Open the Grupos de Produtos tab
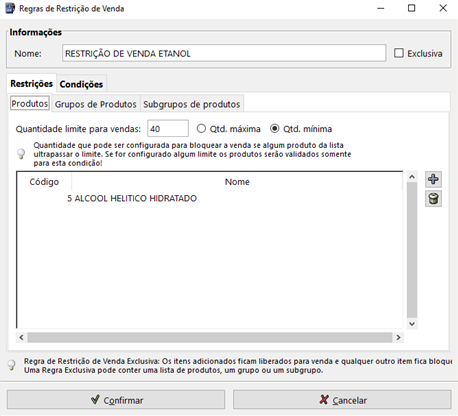 [x=96, y=104]
